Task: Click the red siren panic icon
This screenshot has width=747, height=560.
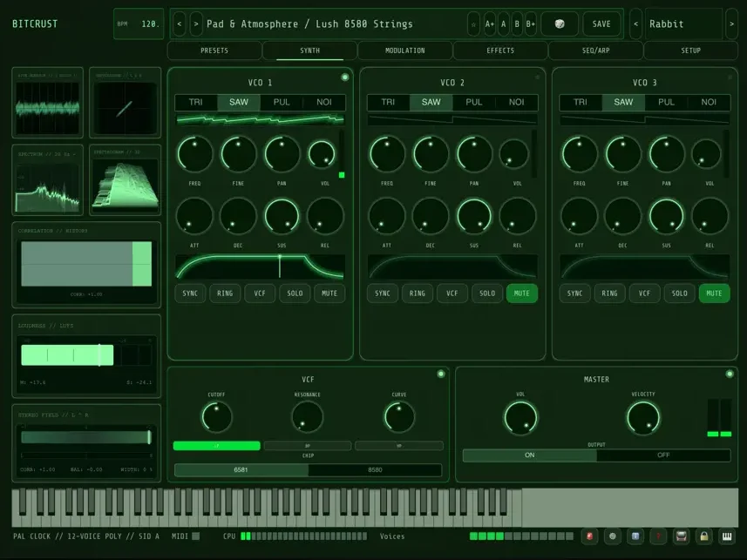Action: click(590, 536)
